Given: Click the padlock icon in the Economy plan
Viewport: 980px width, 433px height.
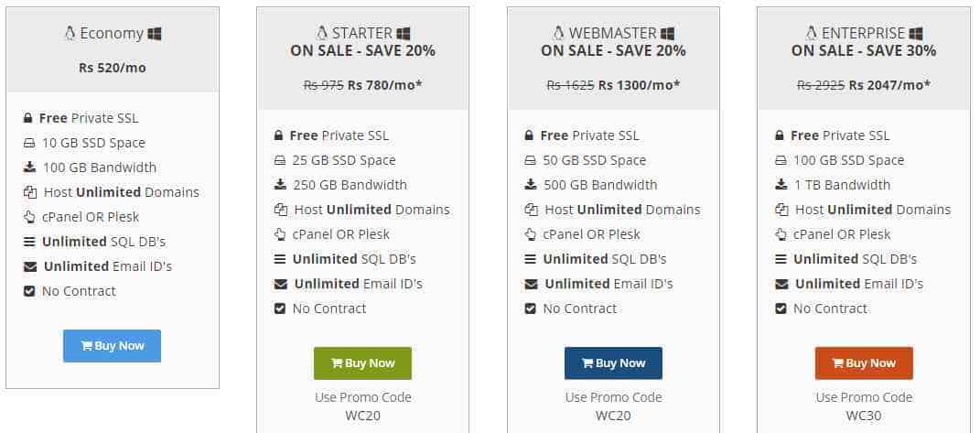Looking at the screenshot, I should pos(27,118).
